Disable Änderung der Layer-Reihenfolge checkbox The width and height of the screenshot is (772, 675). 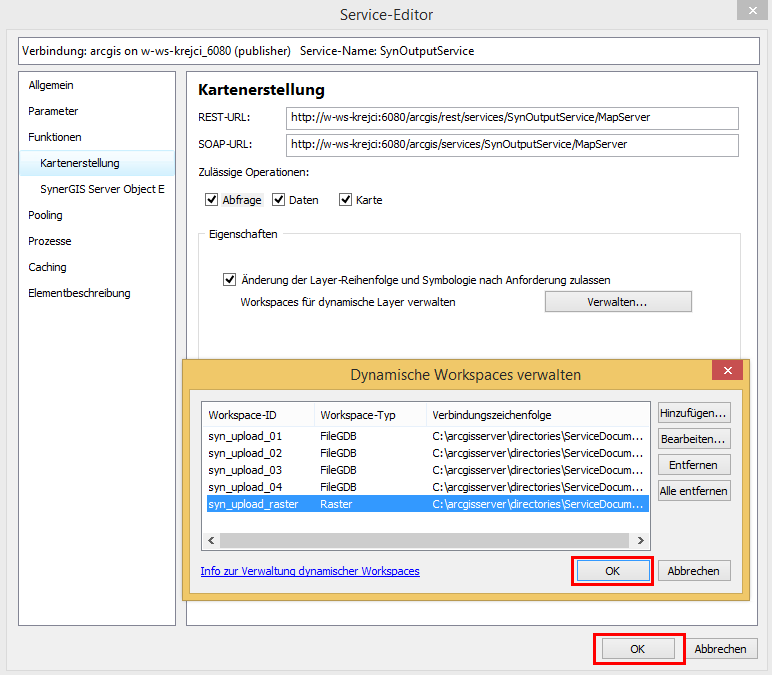(231, 280)
